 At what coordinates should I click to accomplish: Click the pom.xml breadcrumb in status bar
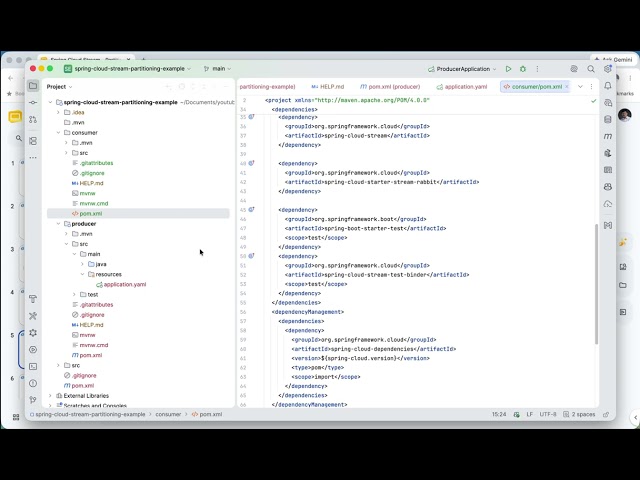[207, 414]
